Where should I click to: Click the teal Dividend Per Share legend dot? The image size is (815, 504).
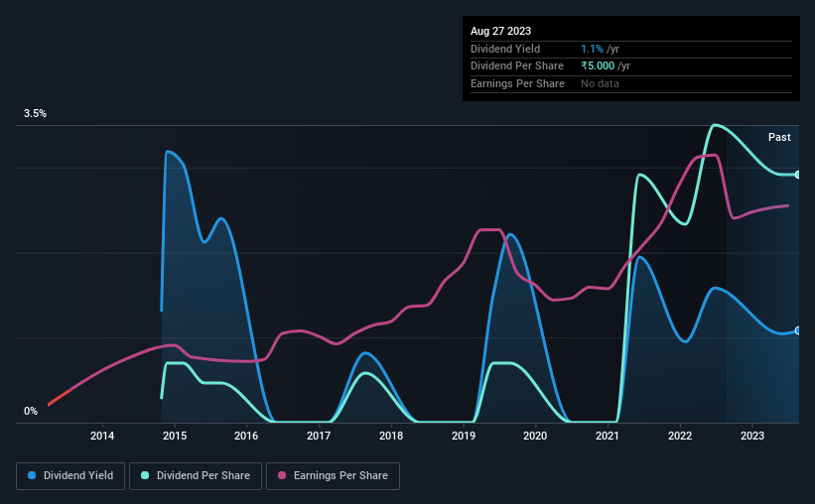point(145,475)
